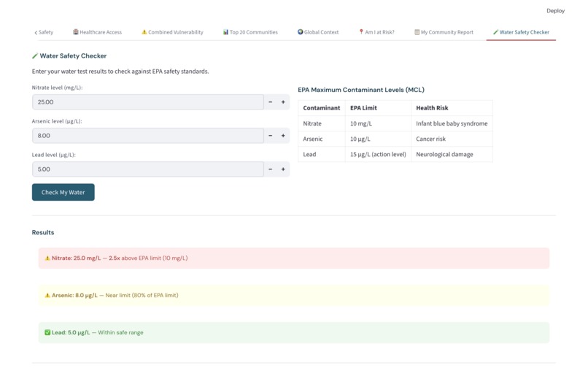Click the hospital icon on Healthcare Access tab
Image resolution: width=588 pixels, height=368 pixels.
tap(76, 32)
